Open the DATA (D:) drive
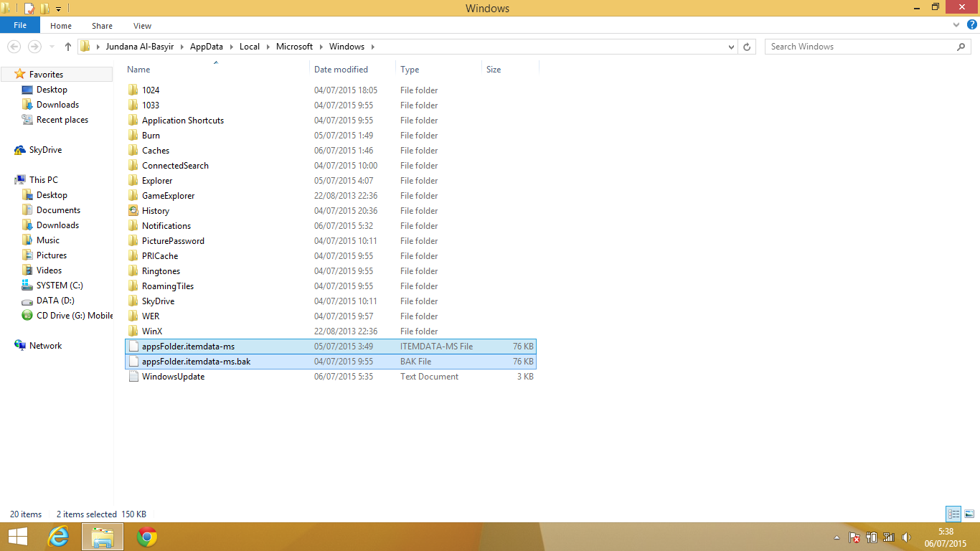 (x=55, y=301)
